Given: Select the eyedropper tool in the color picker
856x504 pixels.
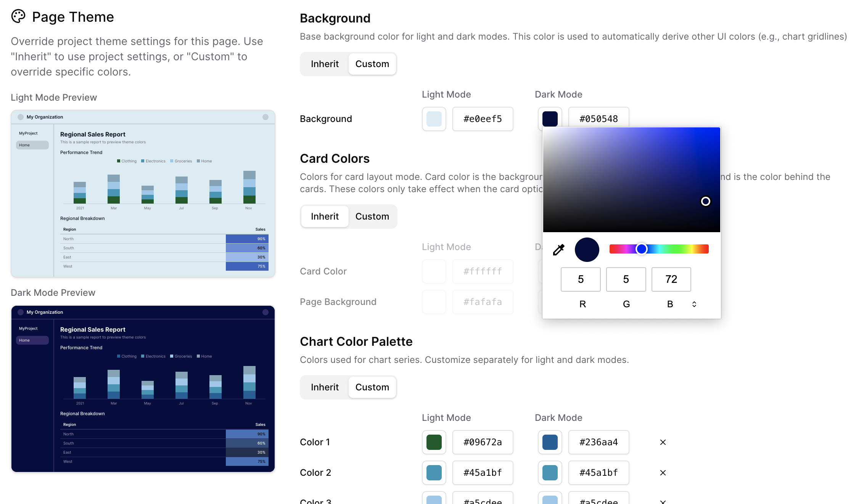Looking at the screenshot, I should (x=558, y=249).
